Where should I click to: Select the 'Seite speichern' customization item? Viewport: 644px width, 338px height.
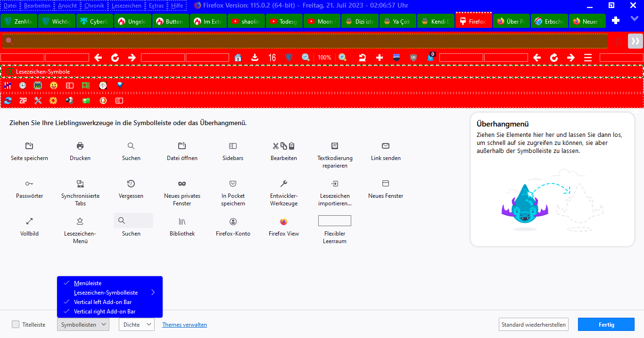point(29,151)
